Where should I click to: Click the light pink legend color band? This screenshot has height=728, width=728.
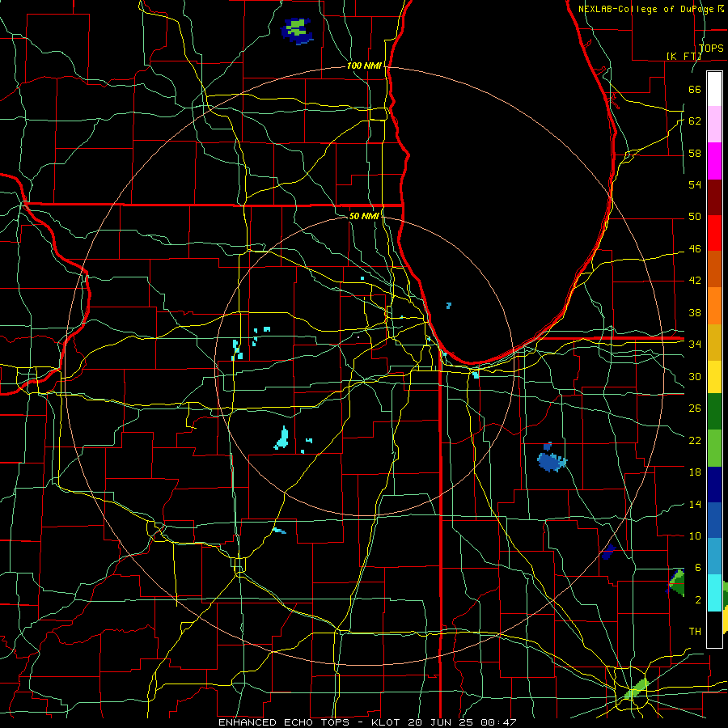pyautogui.click(x=714, y=125)
